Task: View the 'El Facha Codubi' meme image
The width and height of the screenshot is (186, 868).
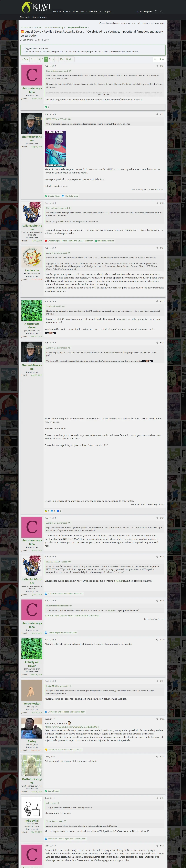Action: [55, 149]
